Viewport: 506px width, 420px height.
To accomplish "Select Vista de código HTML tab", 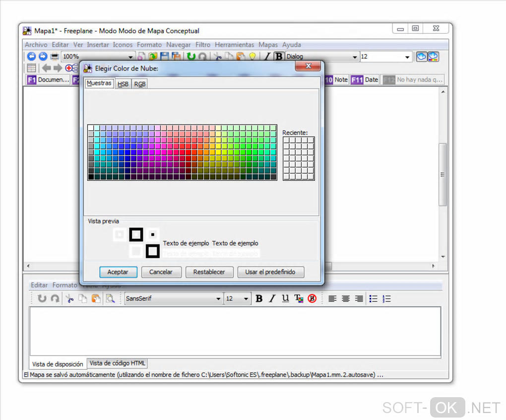I will pos(118,363).
